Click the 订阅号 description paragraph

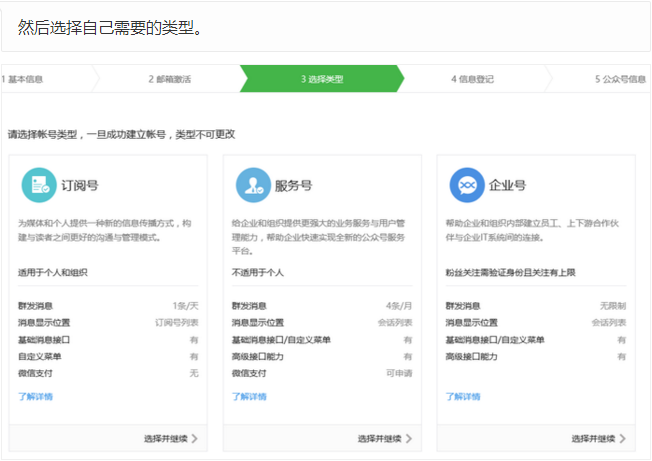point(105,230)
